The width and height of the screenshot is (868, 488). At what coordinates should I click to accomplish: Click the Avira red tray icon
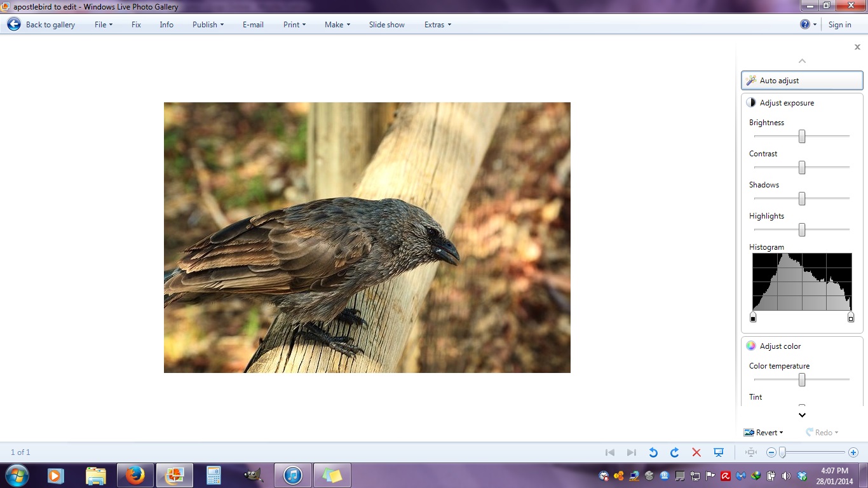pyautogui.click(x=726, y=476)
